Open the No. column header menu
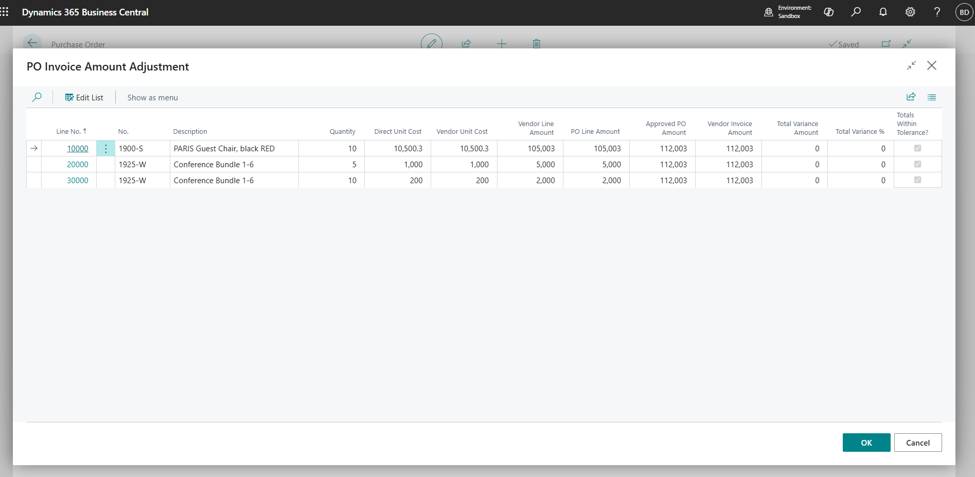 tap(123, 131)
